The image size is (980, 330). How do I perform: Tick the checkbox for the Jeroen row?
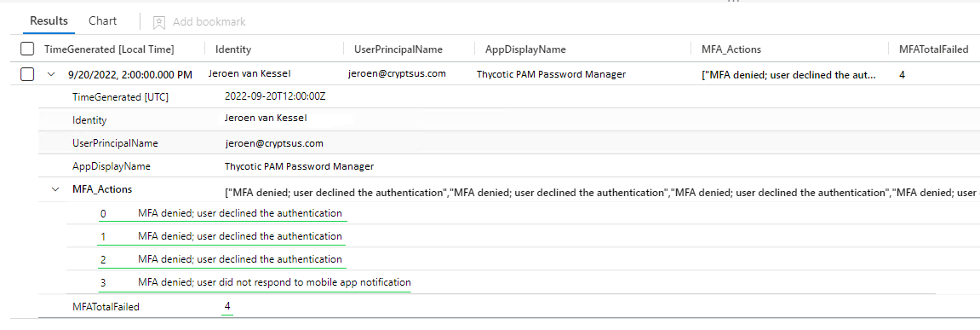[x=27, y=74]
